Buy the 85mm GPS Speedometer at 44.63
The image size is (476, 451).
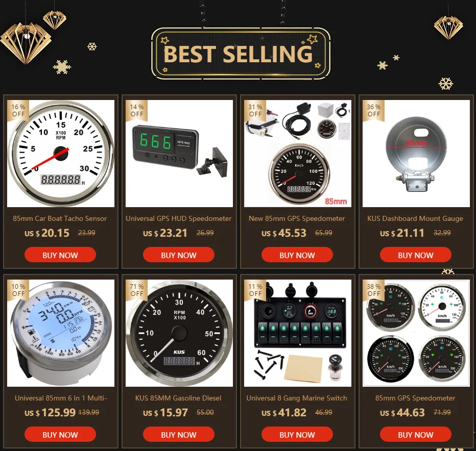point(416,434)
